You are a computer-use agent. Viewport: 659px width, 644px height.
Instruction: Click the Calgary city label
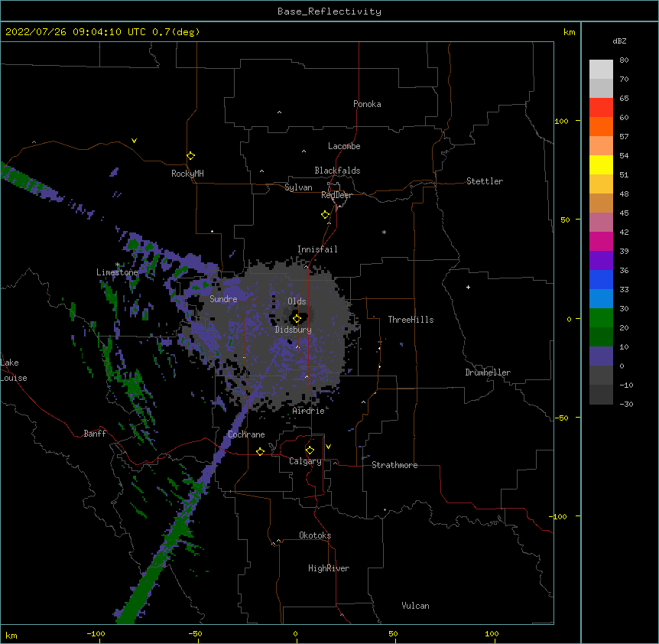(305, 461)
